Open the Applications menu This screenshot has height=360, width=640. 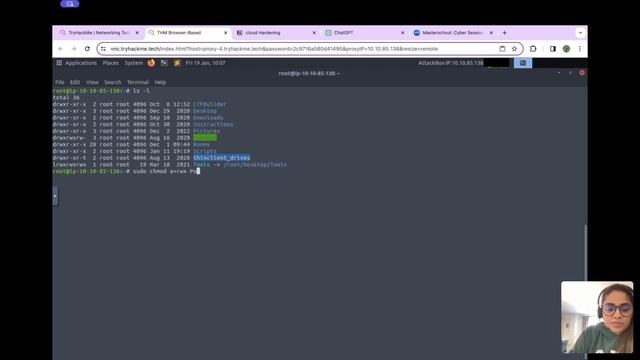point(77,63)
